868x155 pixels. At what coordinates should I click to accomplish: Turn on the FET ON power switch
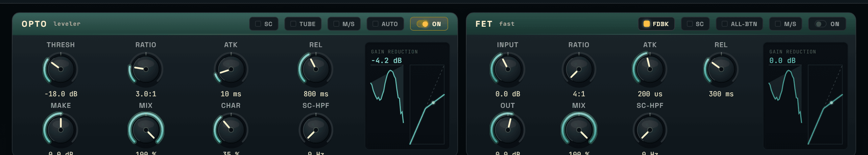coord(827,24)
